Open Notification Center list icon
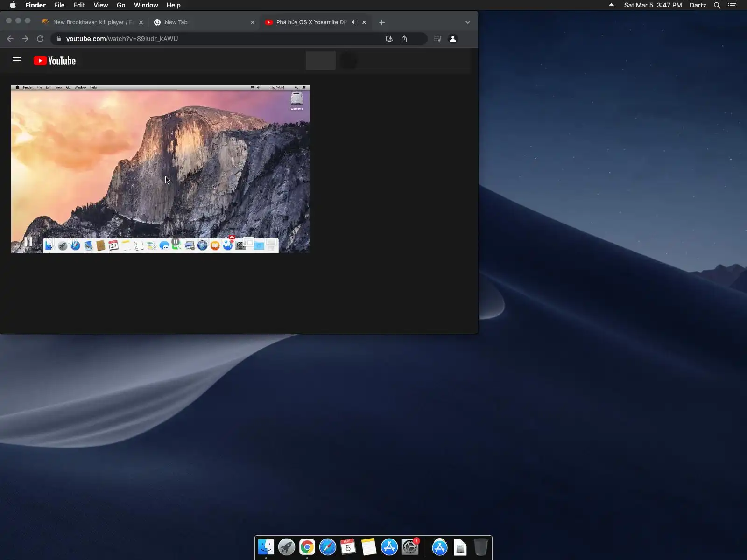The width and height of the screenshot is (747, 560). click(732, 5)
